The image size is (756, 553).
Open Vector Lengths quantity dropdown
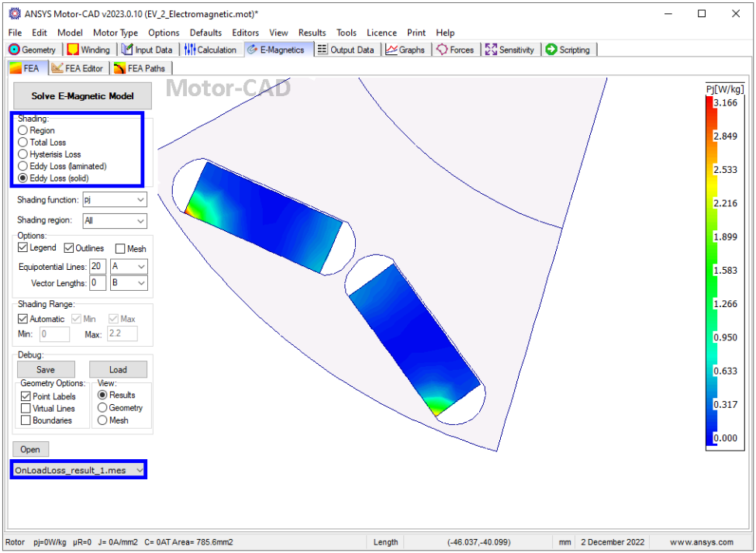tap(129, 283)
